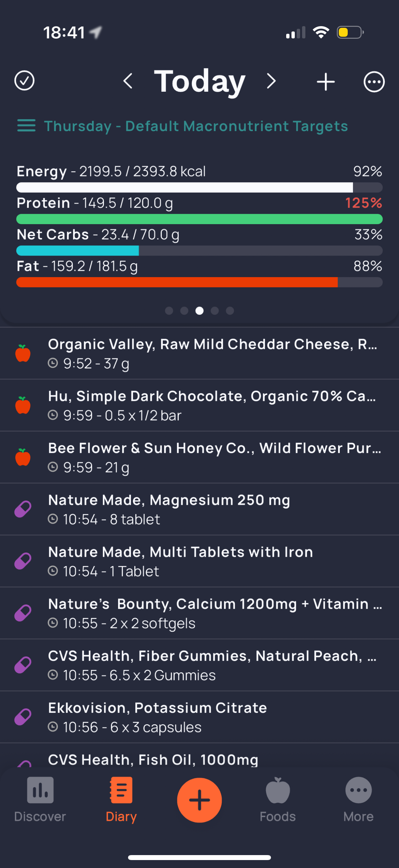Open the circled ellipsis options menu
Viewport: 399px width, 868px height.
(x=374, y=81)
